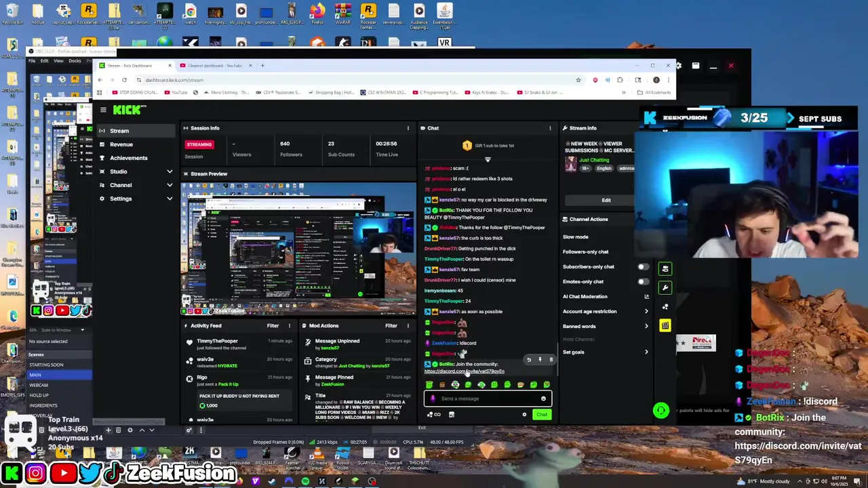
Task: Click the yellow clip icon in side strip
Action: (665, 325)
